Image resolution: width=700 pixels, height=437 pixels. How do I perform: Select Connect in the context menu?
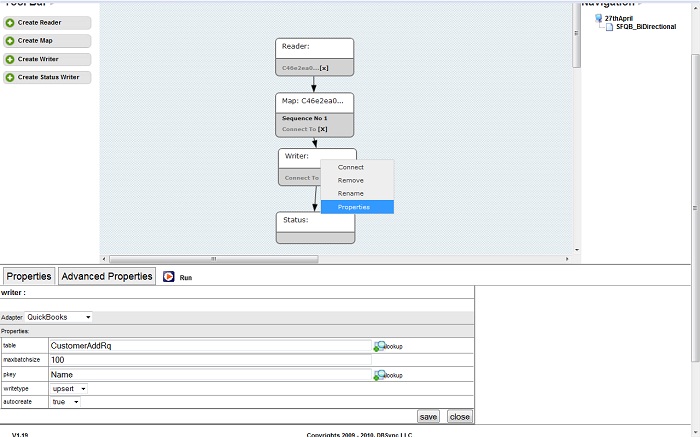coord(351,167)
